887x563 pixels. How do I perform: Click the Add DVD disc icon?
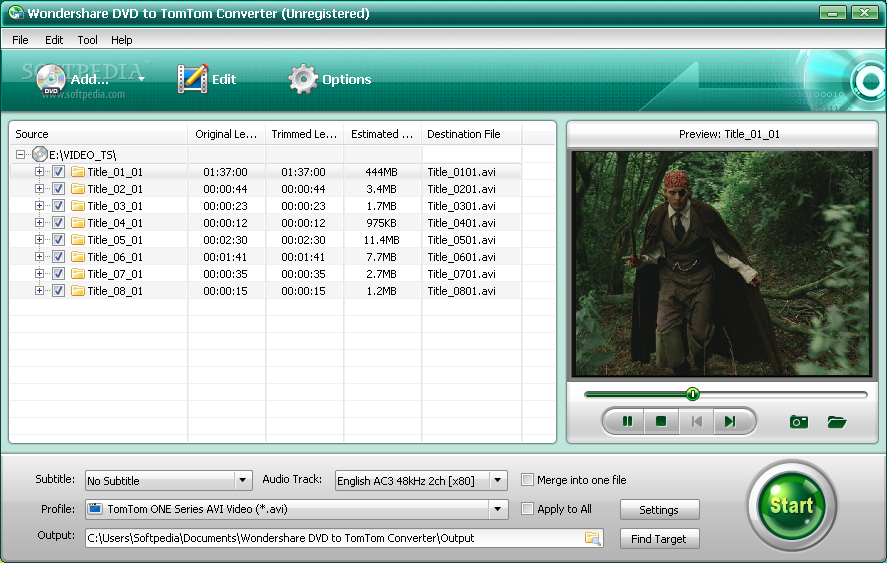point(51,80)
